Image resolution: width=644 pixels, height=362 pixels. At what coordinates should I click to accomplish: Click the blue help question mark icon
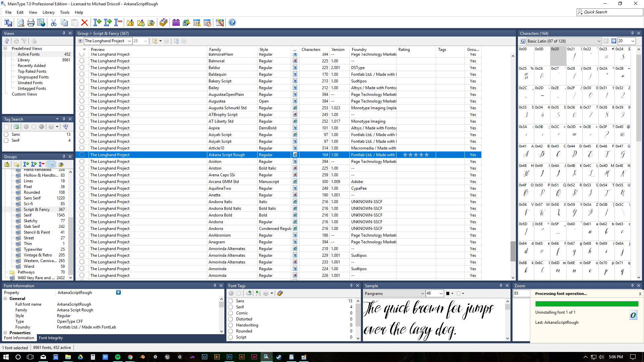click(232, 22)
